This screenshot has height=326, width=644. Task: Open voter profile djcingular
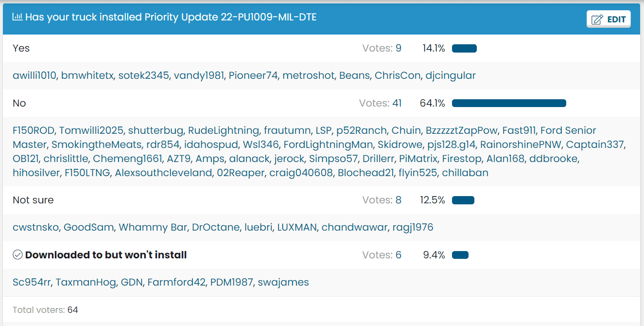click(451, 75)
